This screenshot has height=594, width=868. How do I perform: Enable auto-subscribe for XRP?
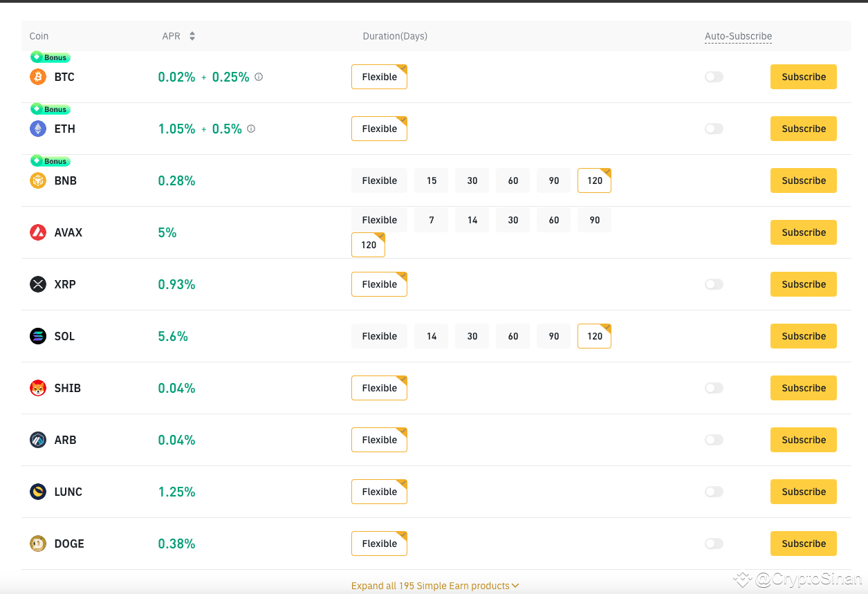pyautogui.click(x=714, y=284)
